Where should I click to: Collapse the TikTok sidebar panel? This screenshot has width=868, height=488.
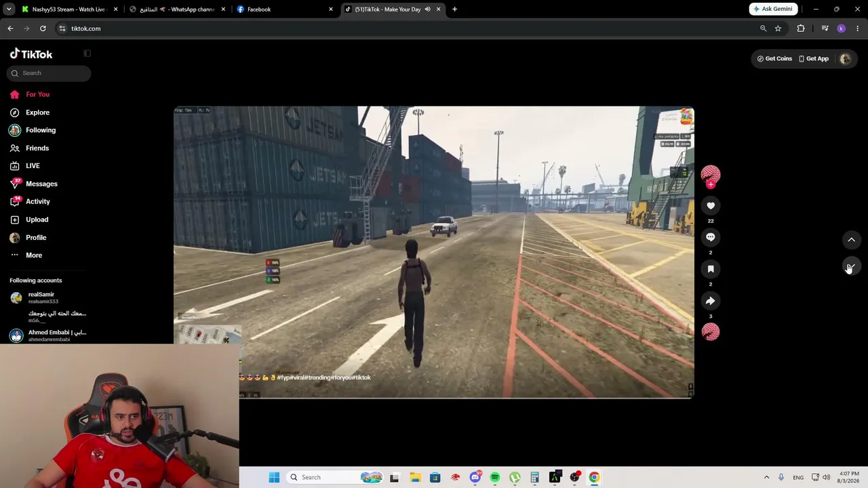[x=87, y=54]
